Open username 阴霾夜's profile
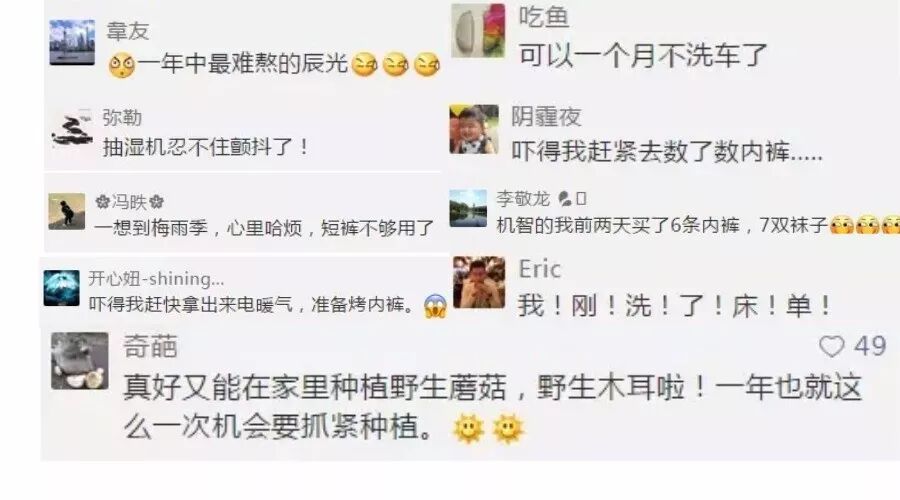Screen dimensions: 900x500 [546, 117]
